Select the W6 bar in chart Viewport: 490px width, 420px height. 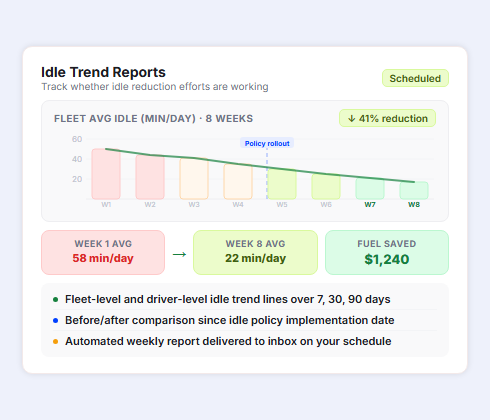(x=326, y=187)
